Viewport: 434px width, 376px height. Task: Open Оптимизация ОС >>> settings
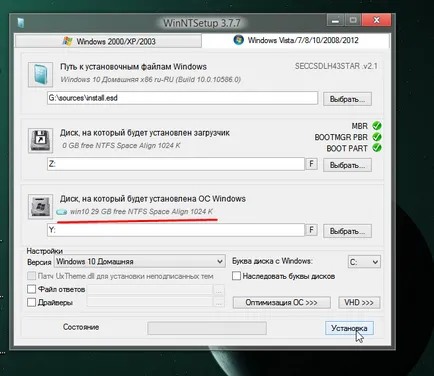[x=282, y=302]
